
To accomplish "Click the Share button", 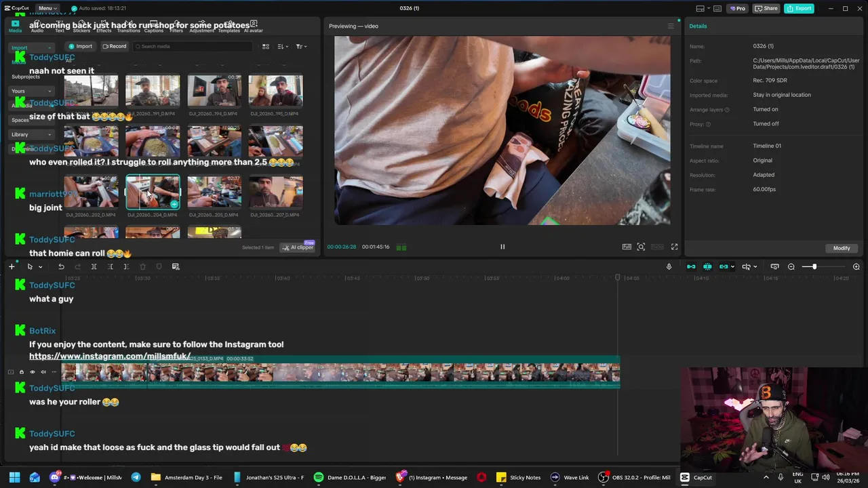I will 766,8.
